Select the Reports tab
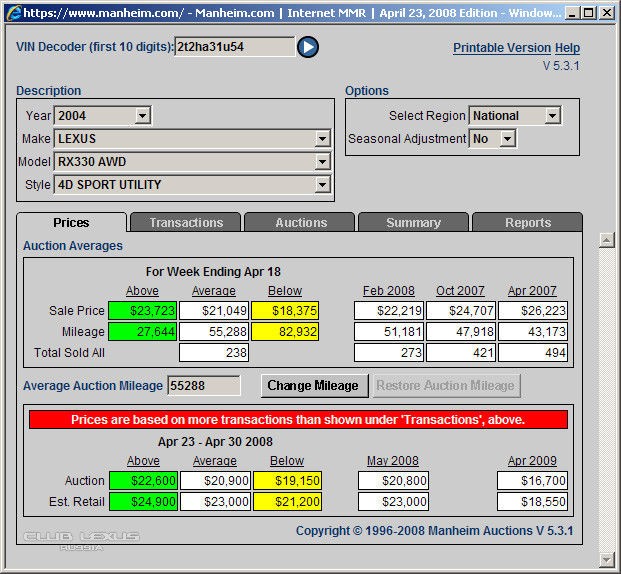Image resolution: width=621 pixels, height=574 pixels. 527,222
